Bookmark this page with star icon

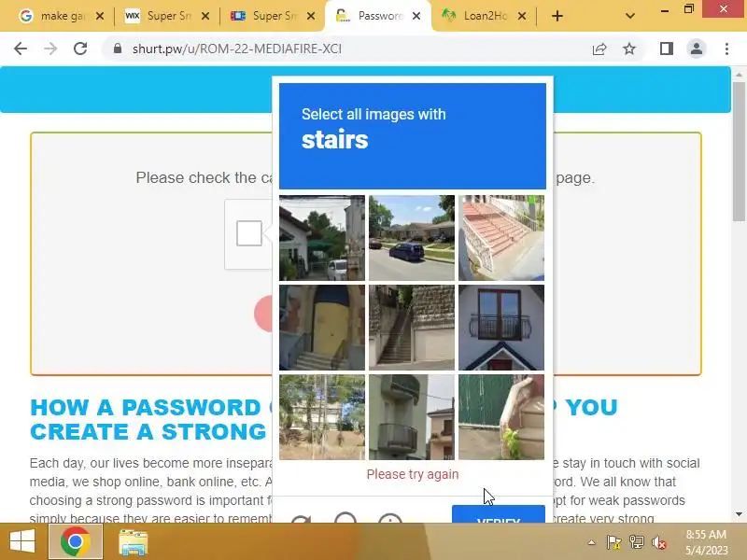tap(629, 49)
